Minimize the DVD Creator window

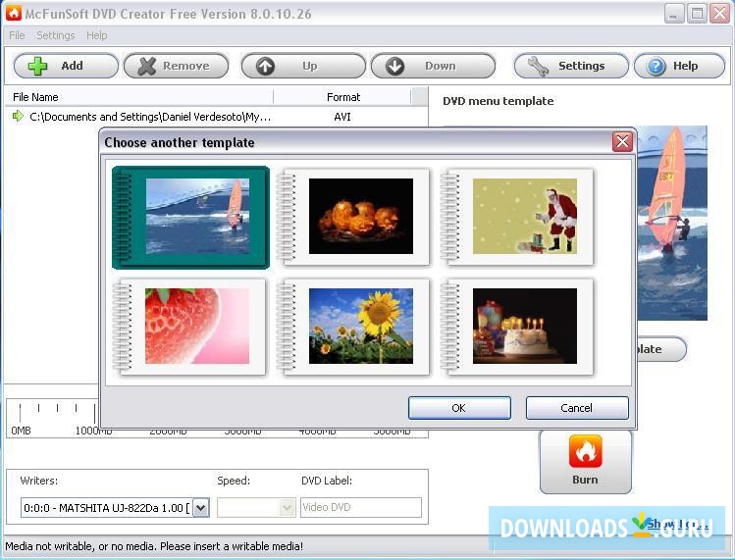pyautogui.click(x=674, y=14)
